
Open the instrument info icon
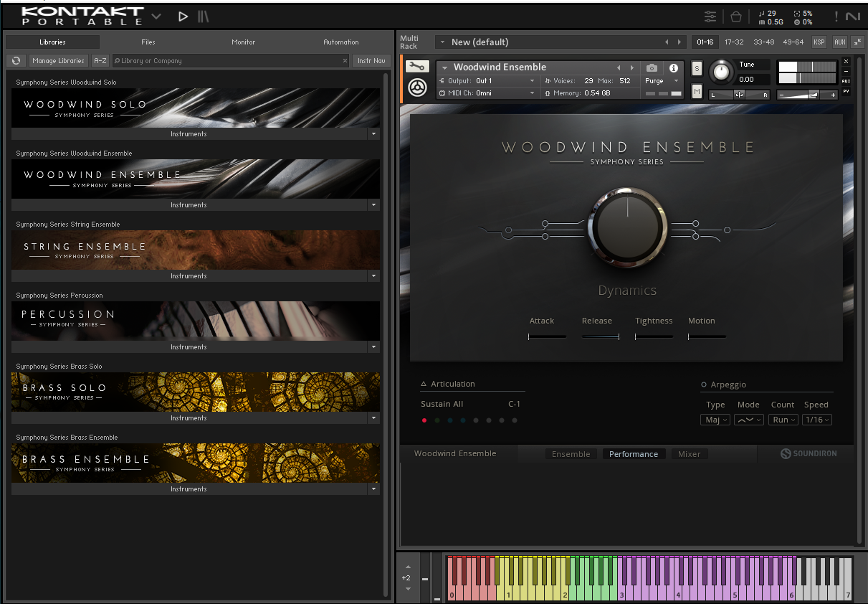[673, 68]
